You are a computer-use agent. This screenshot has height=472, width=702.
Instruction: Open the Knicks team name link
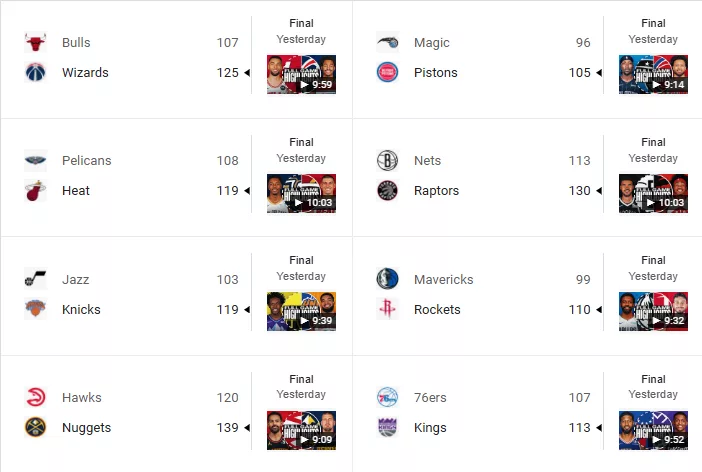[81, 309]
